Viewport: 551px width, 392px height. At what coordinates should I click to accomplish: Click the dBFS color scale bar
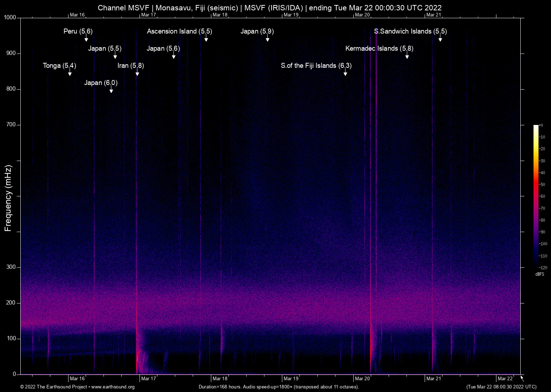click(x=536, y=196)
